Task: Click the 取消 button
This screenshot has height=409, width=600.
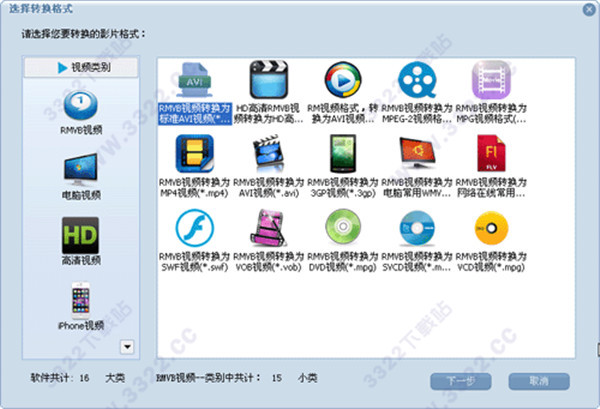Action: coord(539,381)
